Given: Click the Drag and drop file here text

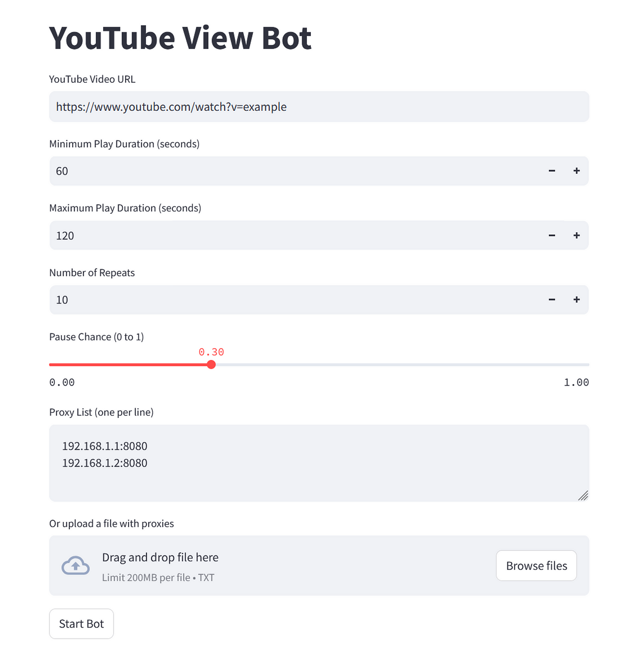Looking at the screenshot, I should tap(160, 557).
